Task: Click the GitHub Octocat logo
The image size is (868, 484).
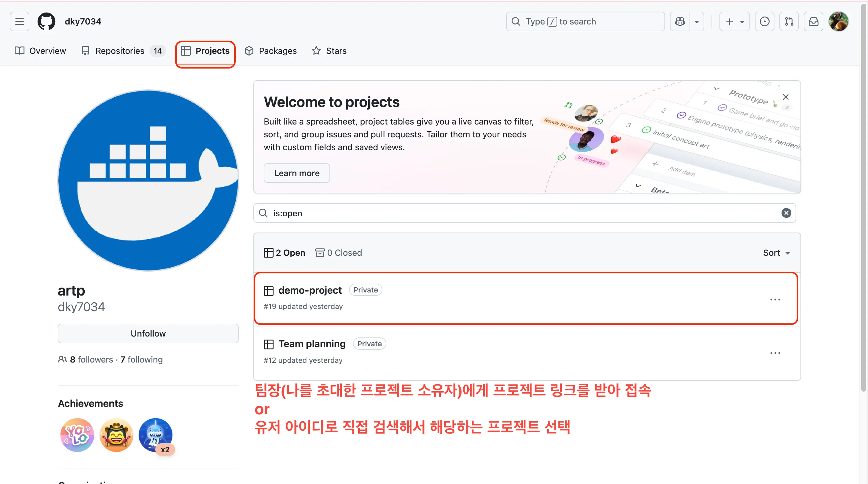Action: [46, 22]
